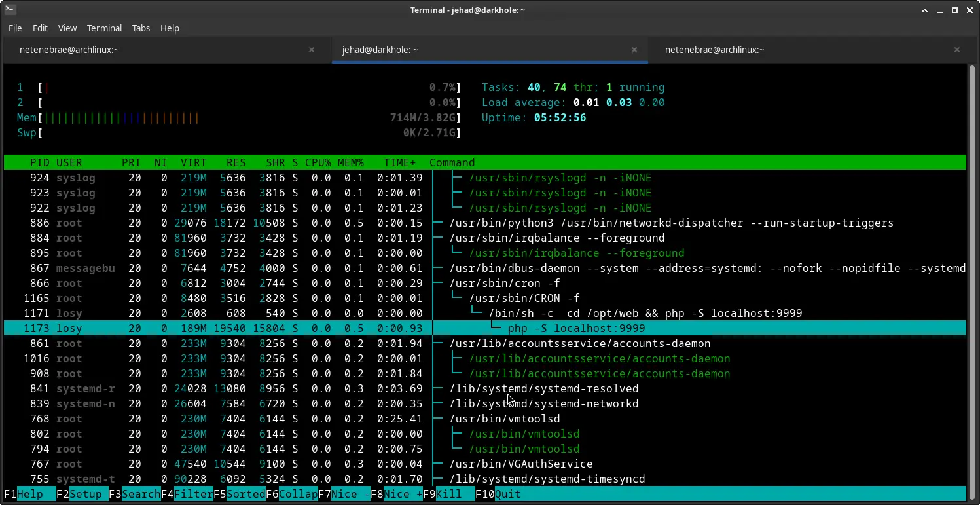Open the Tabs menu

click(141, 28)
